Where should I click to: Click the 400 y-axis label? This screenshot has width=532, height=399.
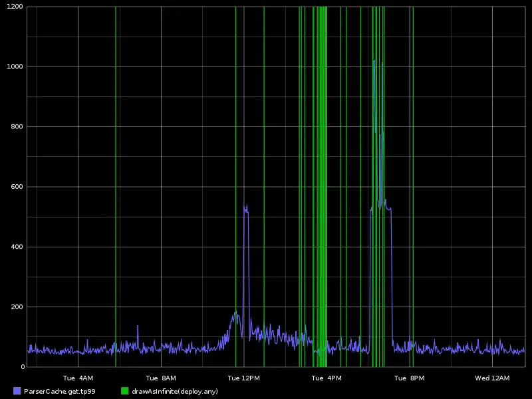[x=18, y=247]
